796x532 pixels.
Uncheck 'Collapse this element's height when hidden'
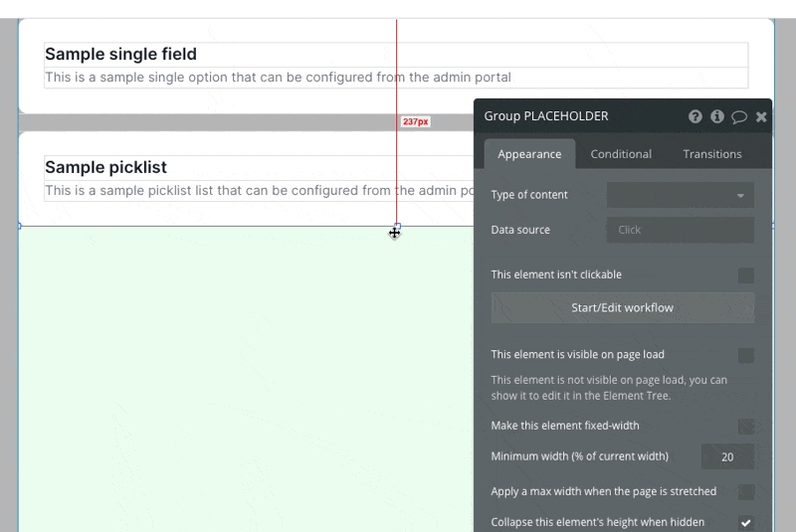pyautogui.click(x=745, y=522)
